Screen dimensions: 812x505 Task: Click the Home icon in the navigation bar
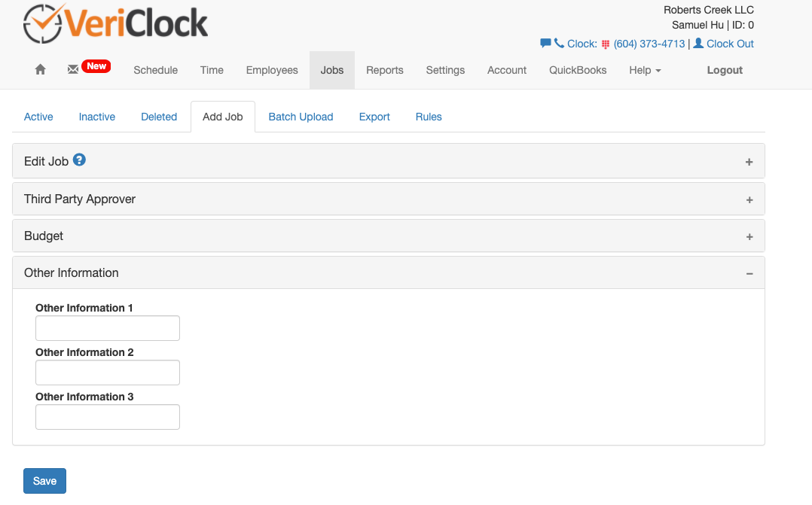pos(40,69)
